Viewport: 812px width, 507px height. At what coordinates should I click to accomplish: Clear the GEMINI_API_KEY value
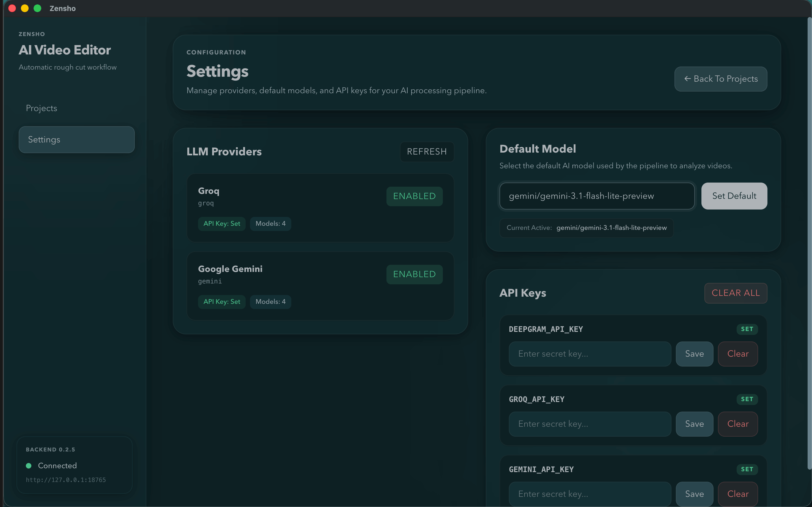(x=737, y=494)
